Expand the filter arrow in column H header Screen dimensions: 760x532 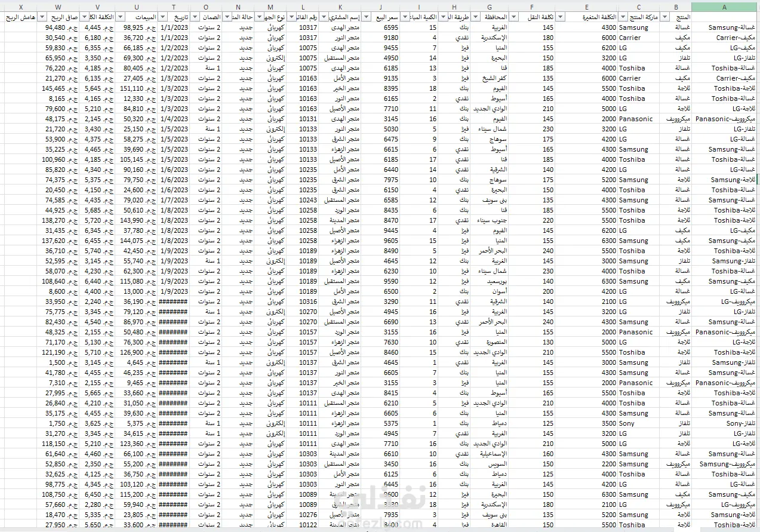pyautogui.click(x=443, y=17)
